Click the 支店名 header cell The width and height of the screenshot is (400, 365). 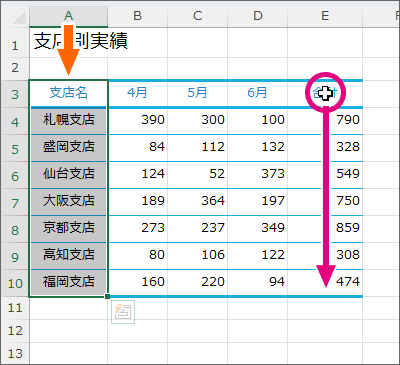(x=68, y=94)
